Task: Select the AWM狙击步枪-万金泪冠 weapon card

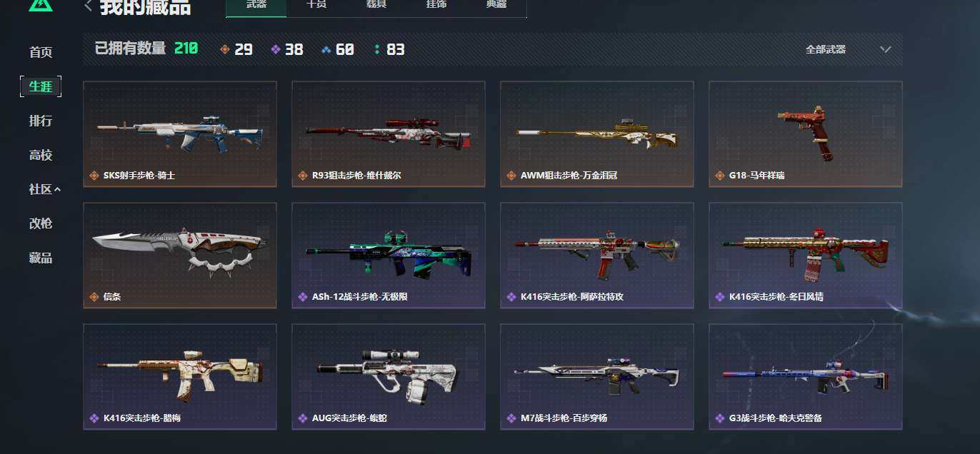Action: [x=597, y=134]
